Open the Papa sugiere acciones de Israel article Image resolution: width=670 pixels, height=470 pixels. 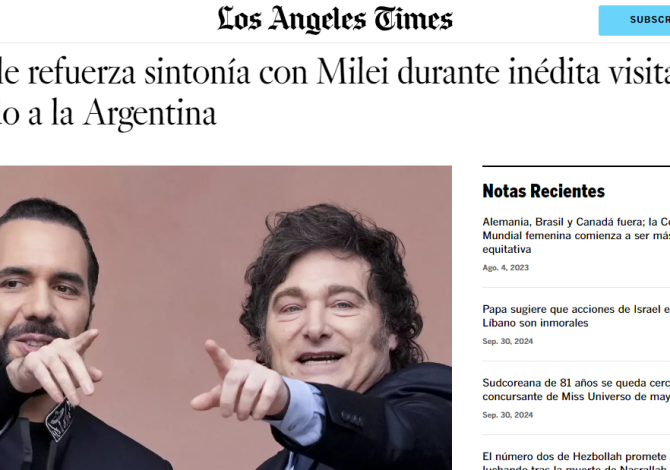pos(576,316)
